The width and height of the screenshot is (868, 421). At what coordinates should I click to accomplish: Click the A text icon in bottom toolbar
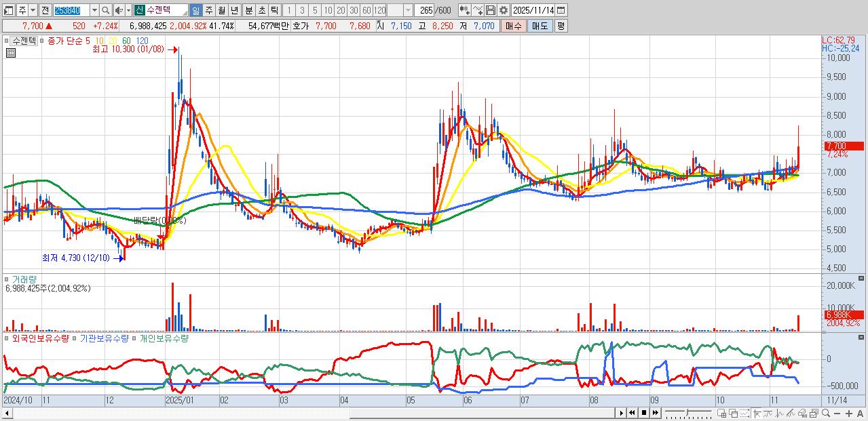[860, 414]
